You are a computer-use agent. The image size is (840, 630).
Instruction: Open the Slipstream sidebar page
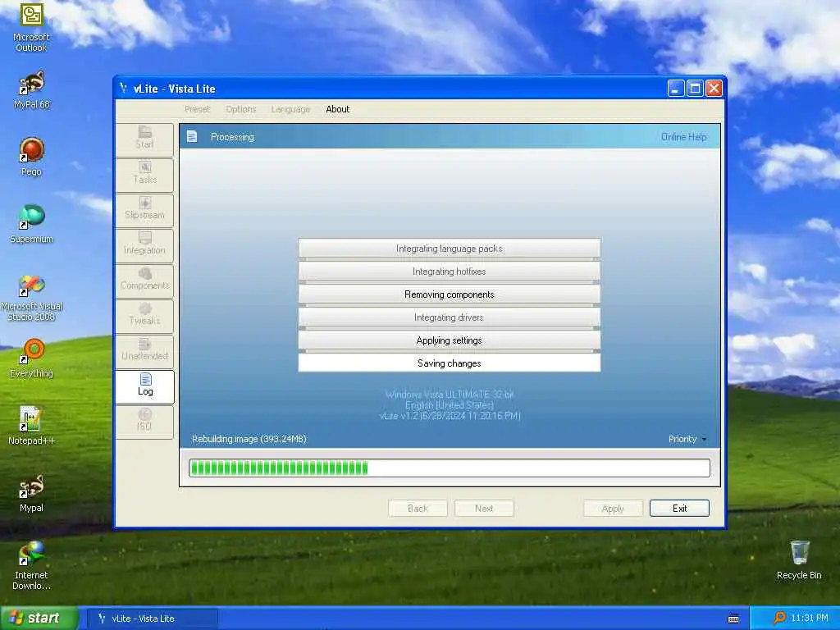point(144,209)
